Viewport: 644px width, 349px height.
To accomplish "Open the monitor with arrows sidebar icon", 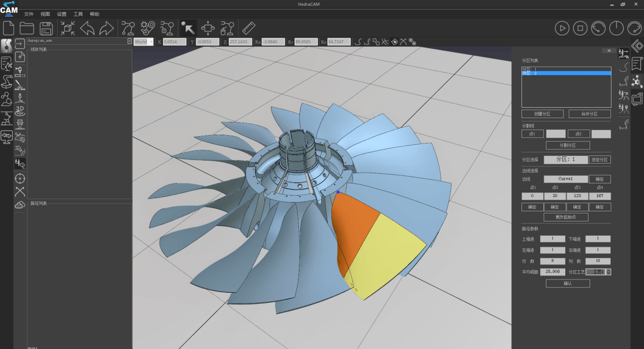I will pos(6,136).
